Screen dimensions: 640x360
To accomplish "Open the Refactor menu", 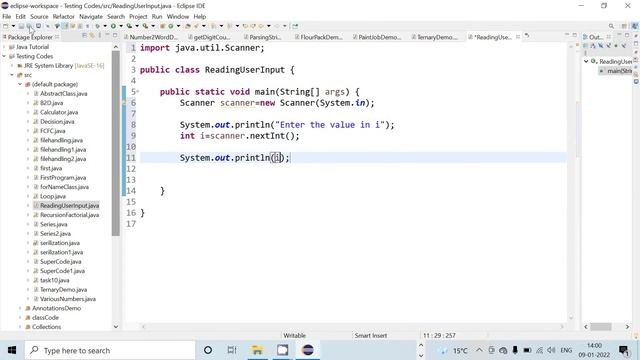I will (x=64, y=16).
